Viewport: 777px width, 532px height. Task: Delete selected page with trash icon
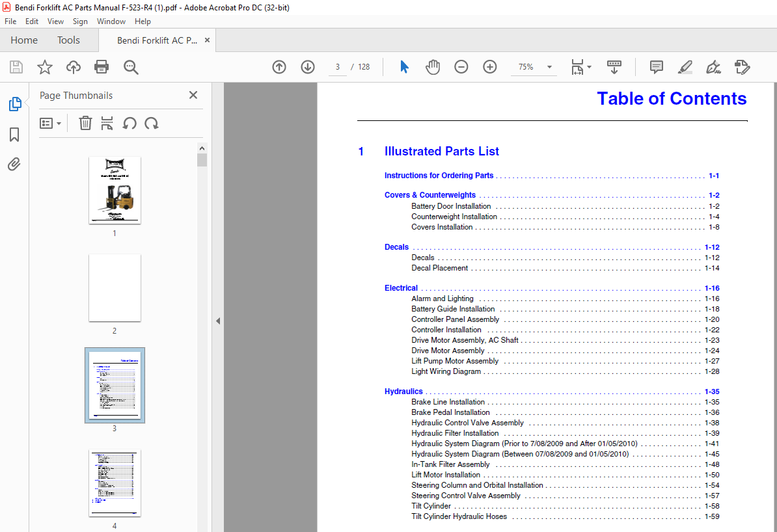(x=85, y=124)
